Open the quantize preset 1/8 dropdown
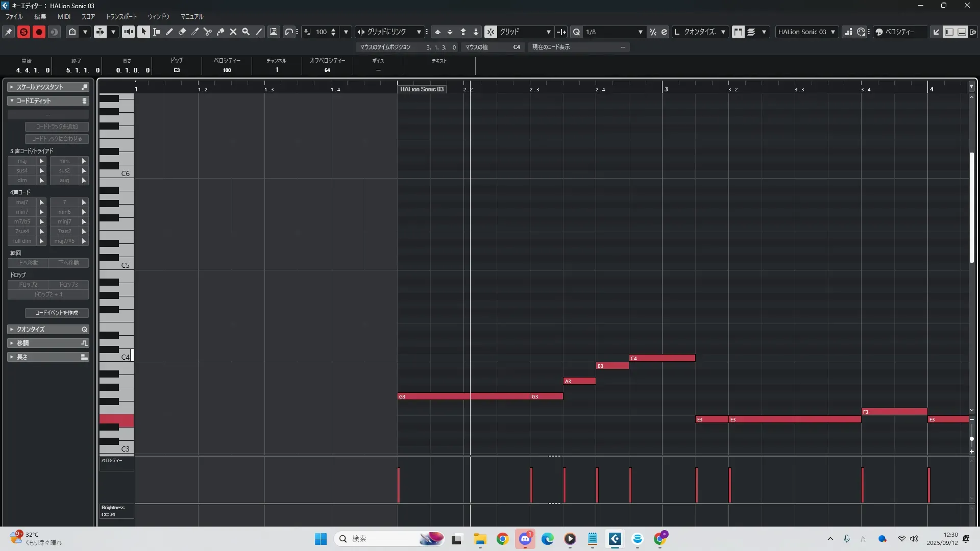 (x=640, y=32)
